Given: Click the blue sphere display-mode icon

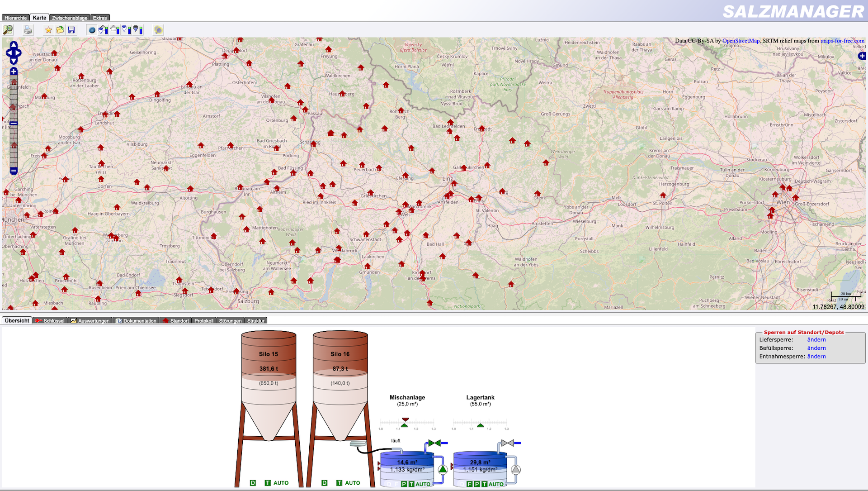Looking at the screenshot, I should click(92, 30).
